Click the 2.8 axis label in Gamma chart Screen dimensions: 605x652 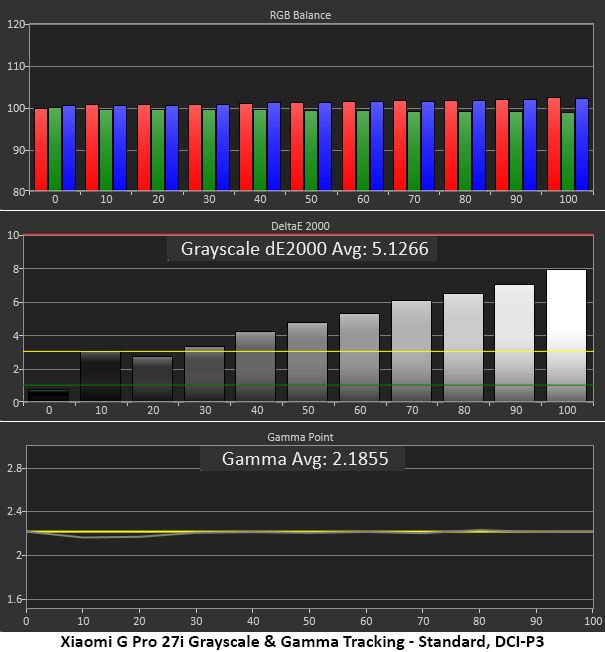click(15, 468)
